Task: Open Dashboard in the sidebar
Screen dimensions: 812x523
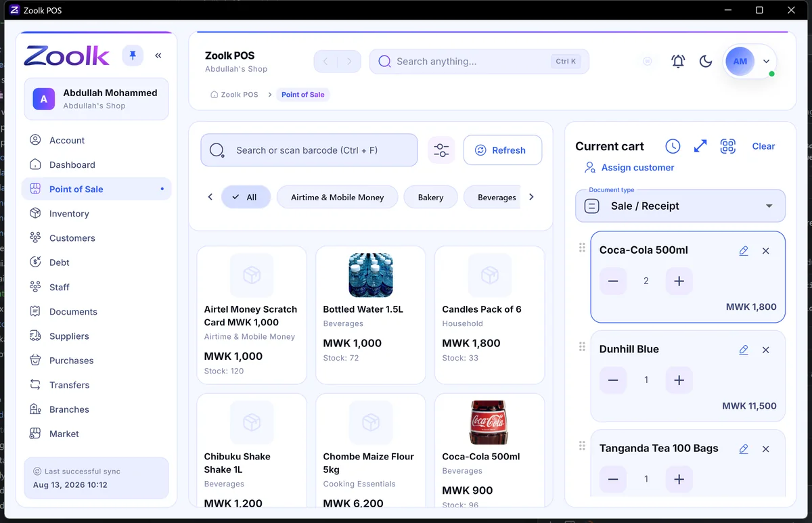Action: [x=96, y=164]
